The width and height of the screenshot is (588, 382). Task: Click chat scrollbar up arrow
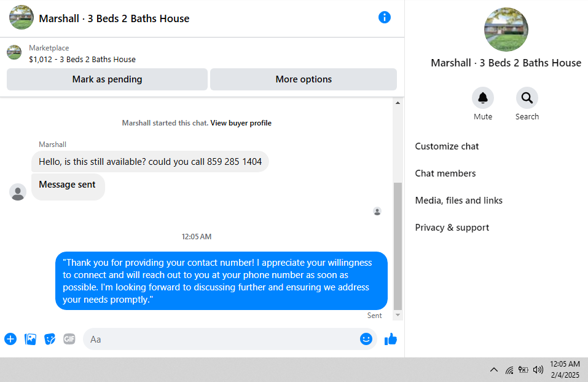coord(398,103)
